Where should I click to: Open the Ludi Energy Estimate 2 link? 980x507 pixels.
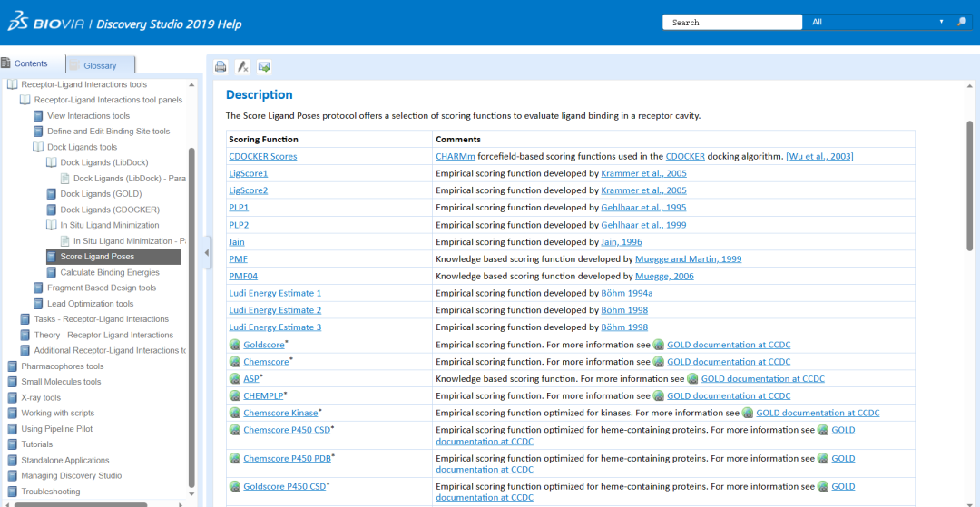coord(275,310)
